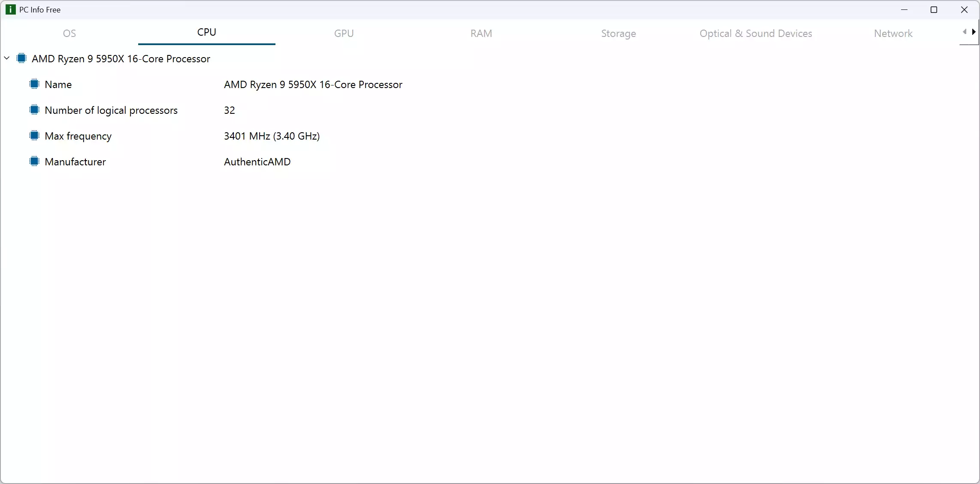
Task: Click the Name value AMD Ryzen 9 5950X
Action: [x=313, y=85]
